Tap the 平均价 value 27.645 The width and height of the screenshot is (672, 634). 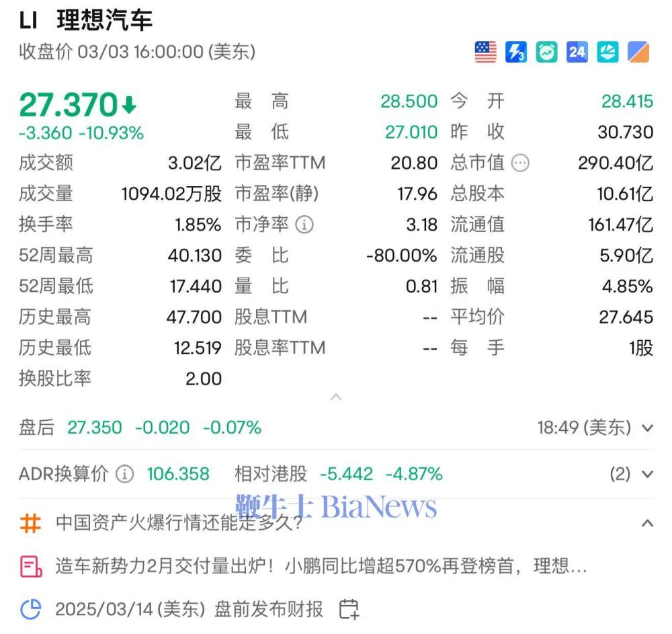click(626, 317)
